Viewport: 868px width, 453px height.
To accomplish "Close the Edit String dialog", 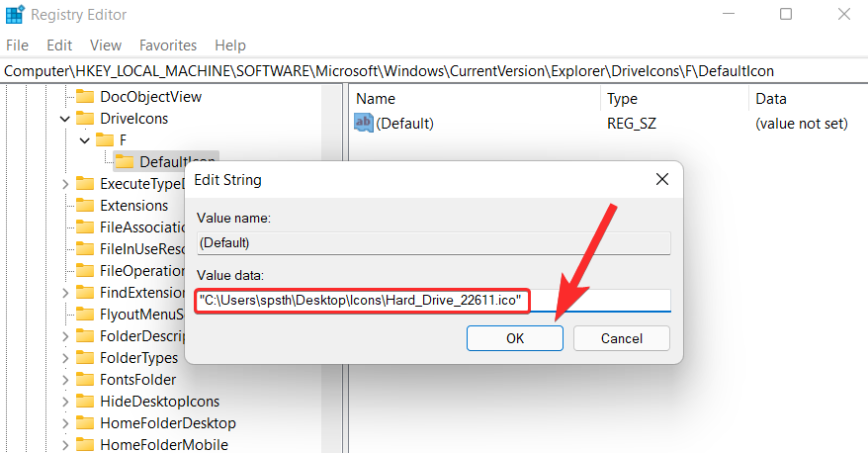I will (x=662, y=179).
